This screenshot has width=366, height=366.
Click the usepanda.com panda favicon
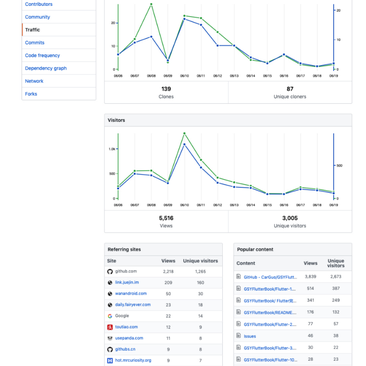110,338
